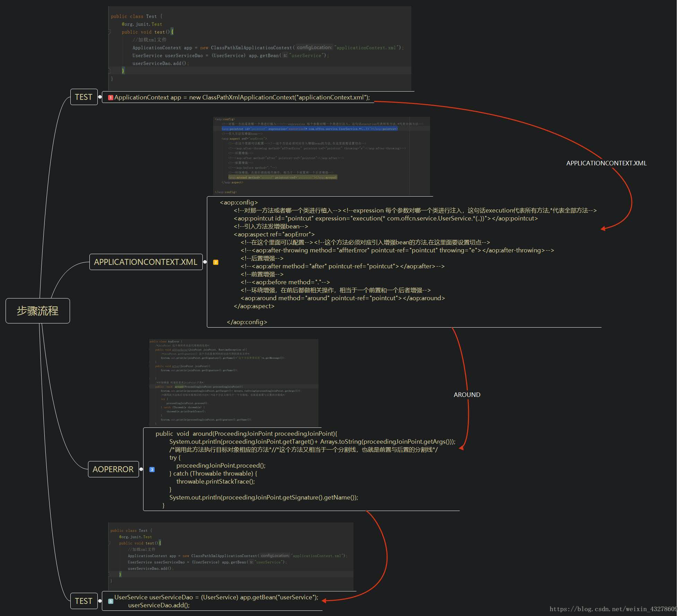Image resolution: width=682 pixels, height=616 pixels.
Task: Open the Test class code image above getBean subtopic
Action: [231, 556]
